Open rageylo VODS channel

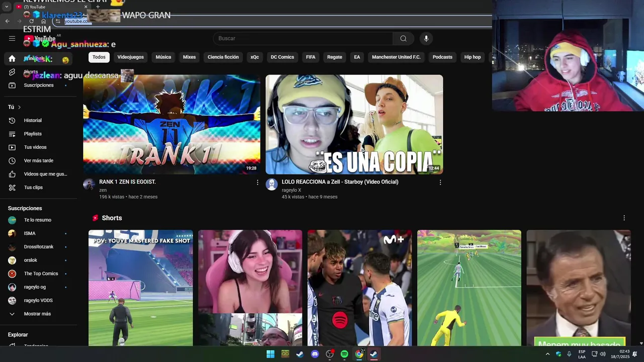tap(38, 301)
